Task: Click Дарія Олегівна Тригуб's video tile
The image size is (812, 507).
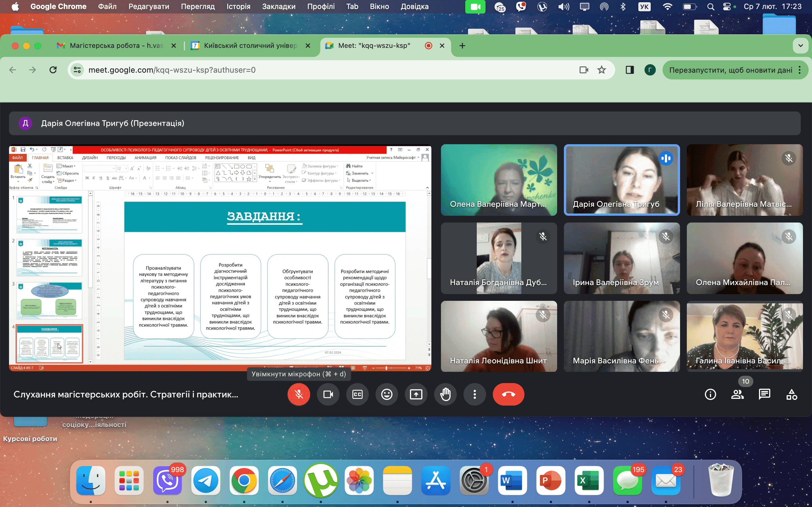Action: pyautogui.click(x=621, y=180)
